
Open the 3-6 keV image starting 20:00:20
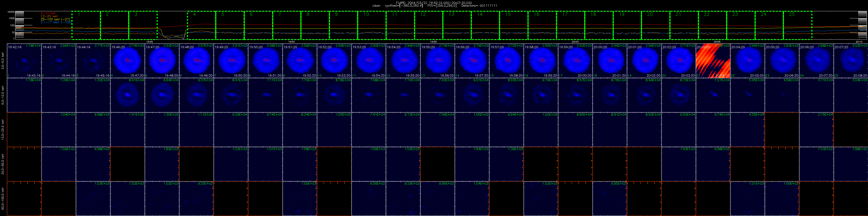point(610,61)
